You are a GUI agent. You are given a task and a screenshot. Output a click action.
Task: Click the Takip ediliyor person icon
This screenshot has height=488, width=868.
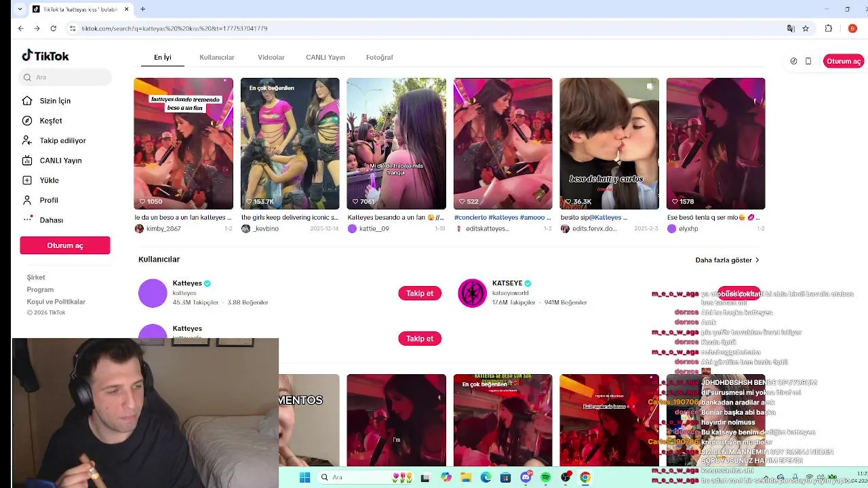coord(27,140)
